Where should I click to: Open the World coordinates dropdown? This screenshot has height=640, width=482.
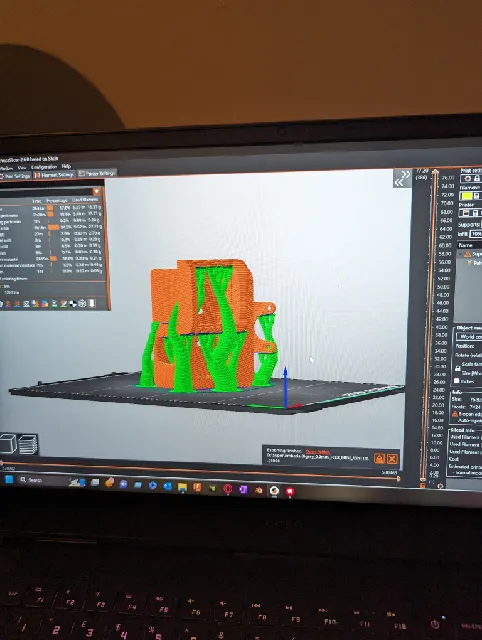pyautogui.click(x=470, y=337)
